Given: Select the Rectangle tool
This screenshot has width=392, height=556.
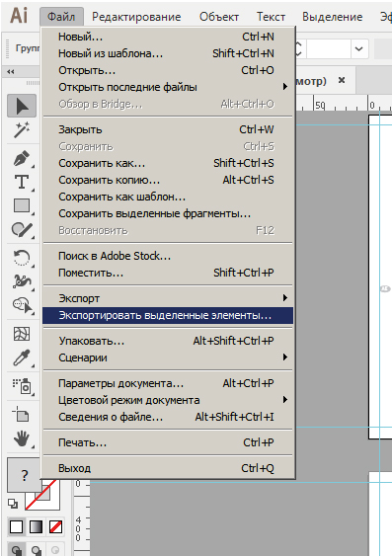Looking at the screenshot, I should (x=22, y=205).
